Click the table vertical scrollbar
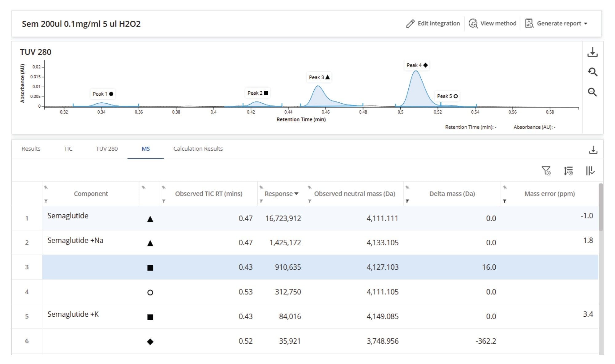The width and height of the screenshot is (615, 364). click(601, 207)
